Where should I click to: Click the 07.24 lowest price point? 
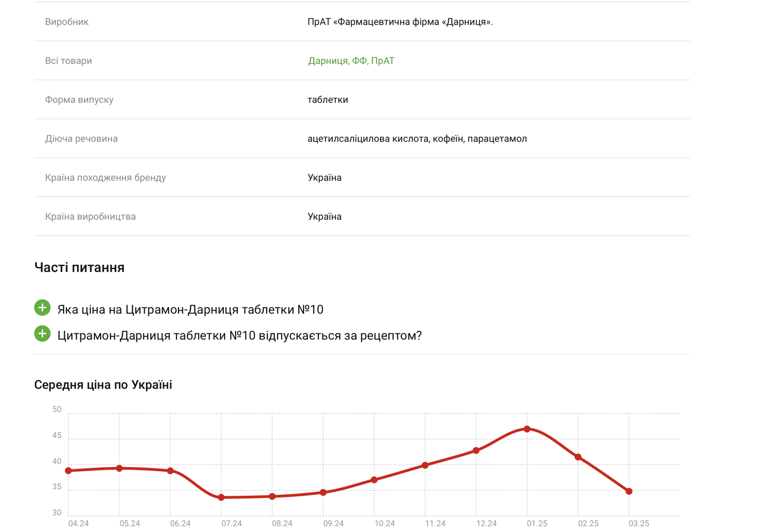point(221,497)
